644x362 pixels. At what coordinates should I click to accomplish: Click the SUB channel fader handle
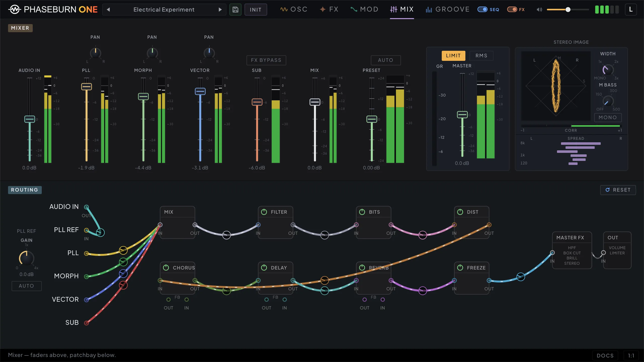click(x=257, y=102)
